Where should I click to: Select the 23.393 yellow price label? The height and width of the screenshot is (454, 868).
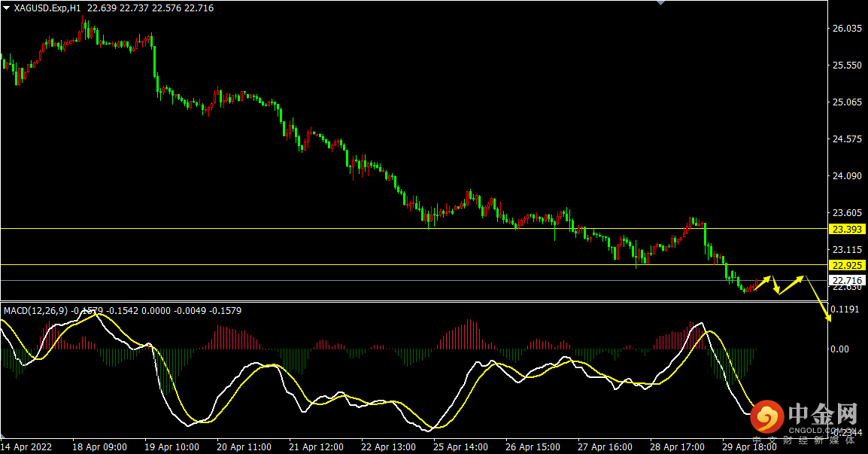[x=847, y=229]
